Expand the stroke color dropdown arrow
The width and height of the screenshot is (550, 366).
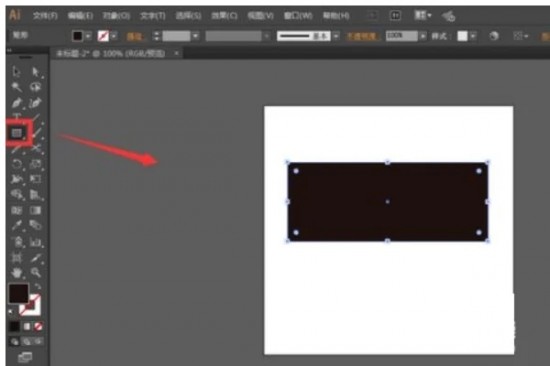point(114,36)
